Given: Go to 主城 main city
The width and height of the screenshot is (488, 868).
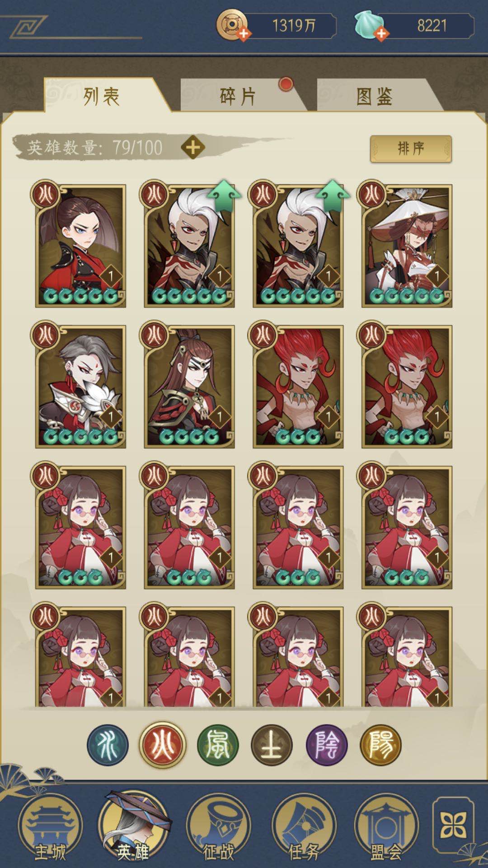Looking at the screenshot, I should (x=50, y=828).
